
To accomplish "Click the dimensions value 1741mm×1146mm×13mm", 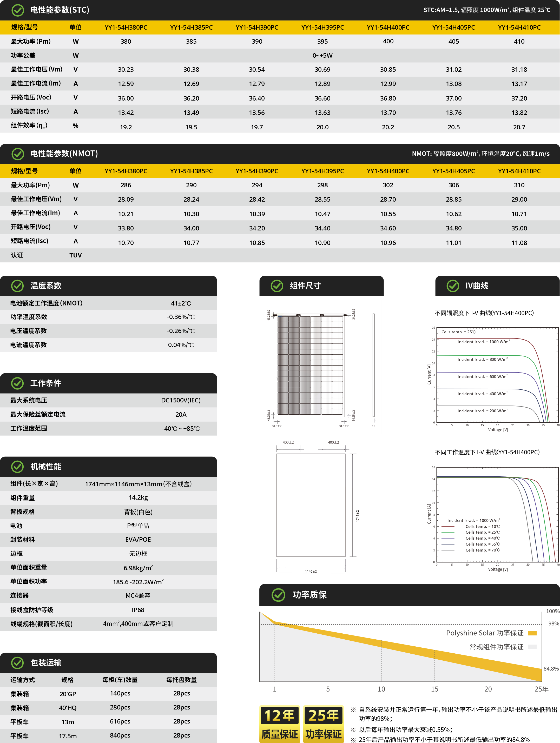I will click(124, 484).
